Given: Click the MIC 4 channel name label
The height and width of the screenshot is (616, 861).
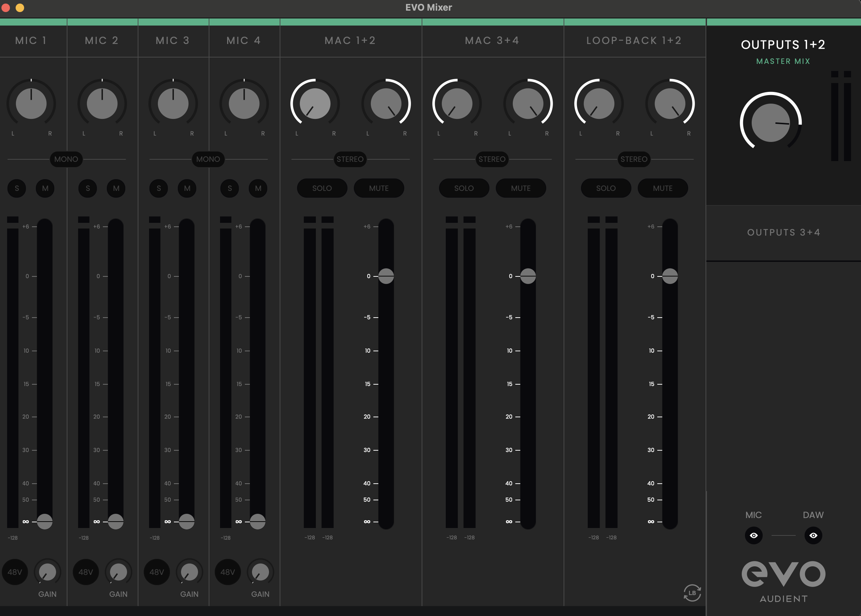Looking at the screenshot, I should click(244, 40).
